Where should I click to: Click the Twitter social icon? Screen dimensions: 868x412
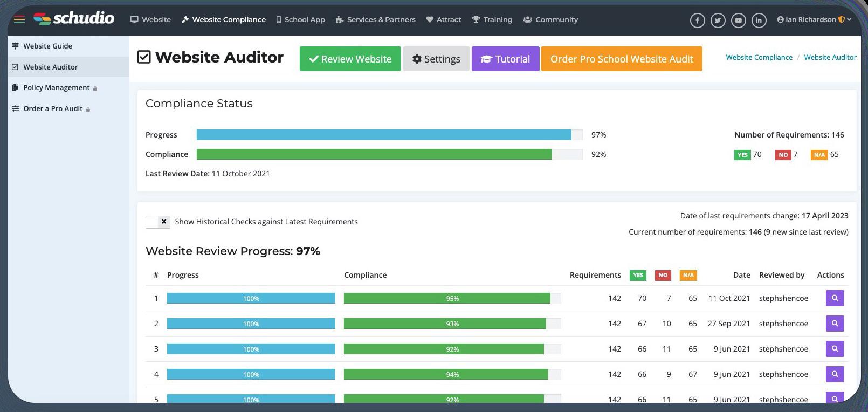pyautogui.click(x=718, y=20)
